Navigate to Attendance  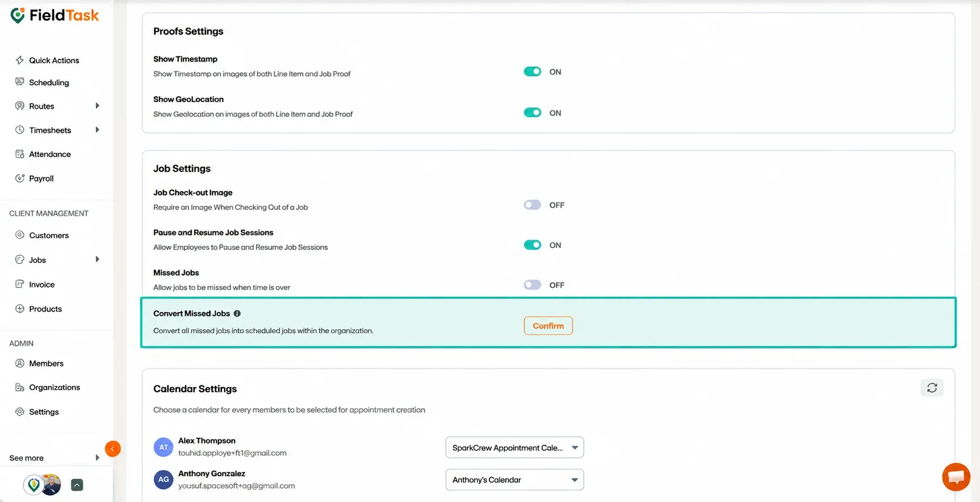(50, 154)
